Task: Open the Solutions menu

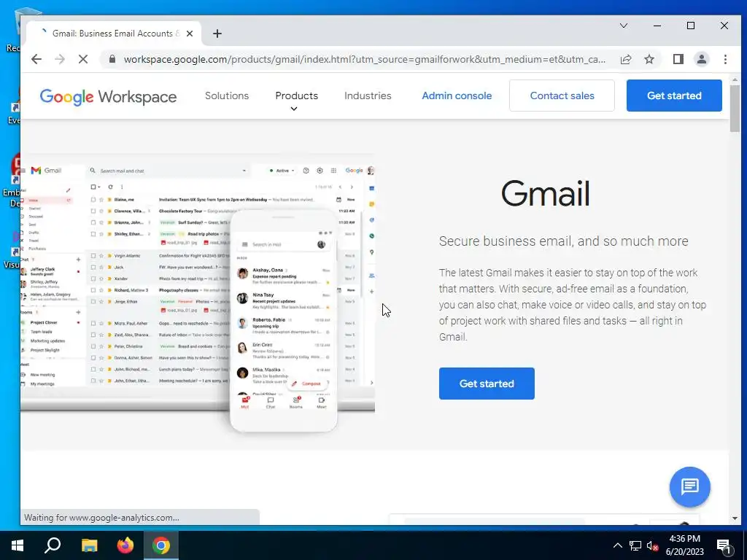Action: point(227,96)
